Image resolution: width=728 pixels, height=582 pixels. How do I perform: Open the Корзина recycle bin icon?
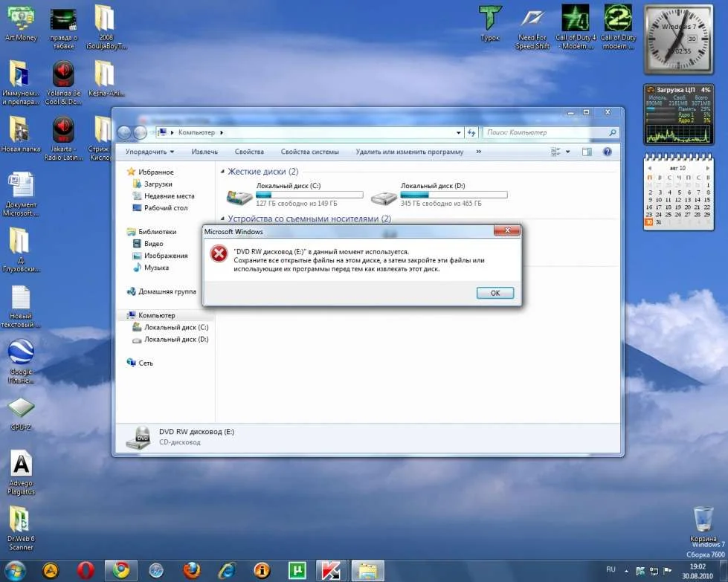click(703, 520)
